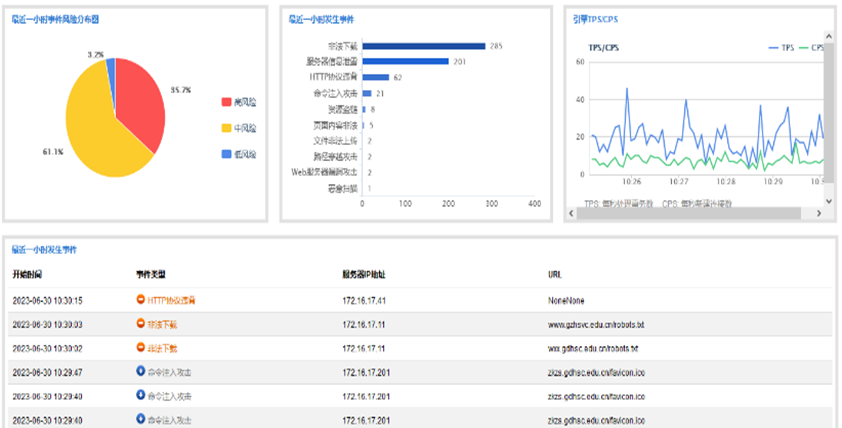The height and width of the screenshot is (428, 842).
Task: Click the orange icon in the 10:30:15 event row
Action: coord(141,299)
